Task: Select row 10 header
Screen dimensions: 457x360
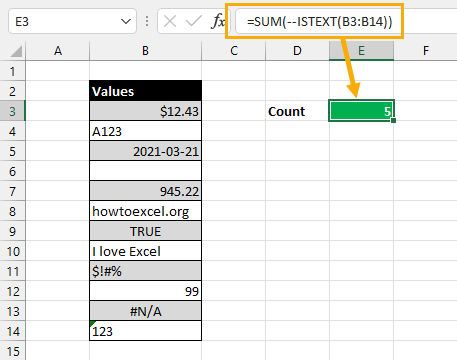Action: click(x=13, y=251)
